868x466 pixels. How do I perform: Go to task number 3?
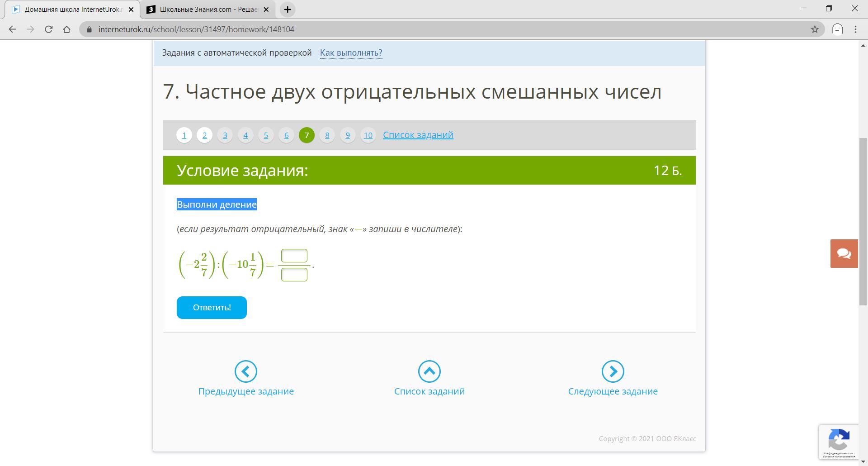point(225,135)
